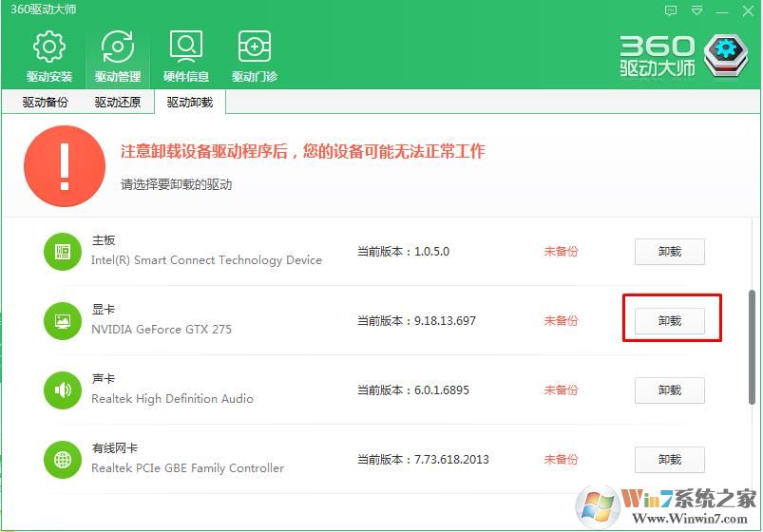Switch to the 驱动备份 tab

(46, 102)
